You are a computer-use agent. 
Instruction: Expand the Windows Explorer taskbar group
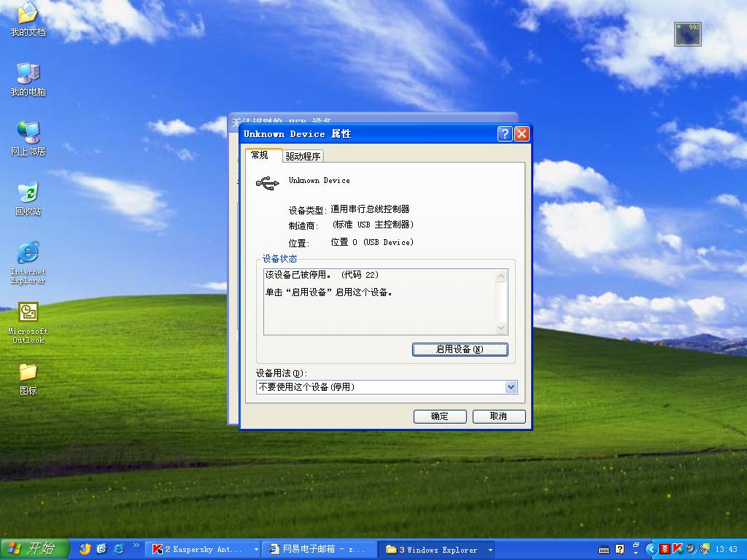[x=489, y=550]
